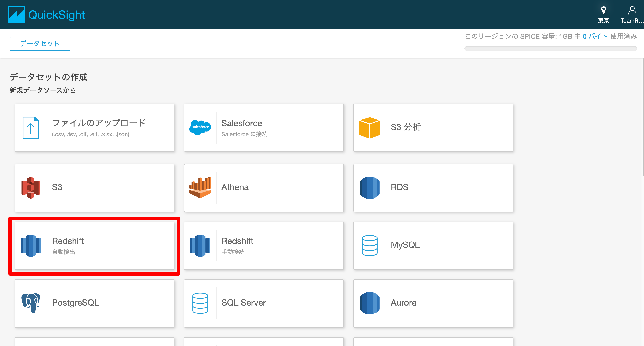This screenshot has height=346, width=644.
Task: Click the orange Athena icon
Action: [200, 188]
